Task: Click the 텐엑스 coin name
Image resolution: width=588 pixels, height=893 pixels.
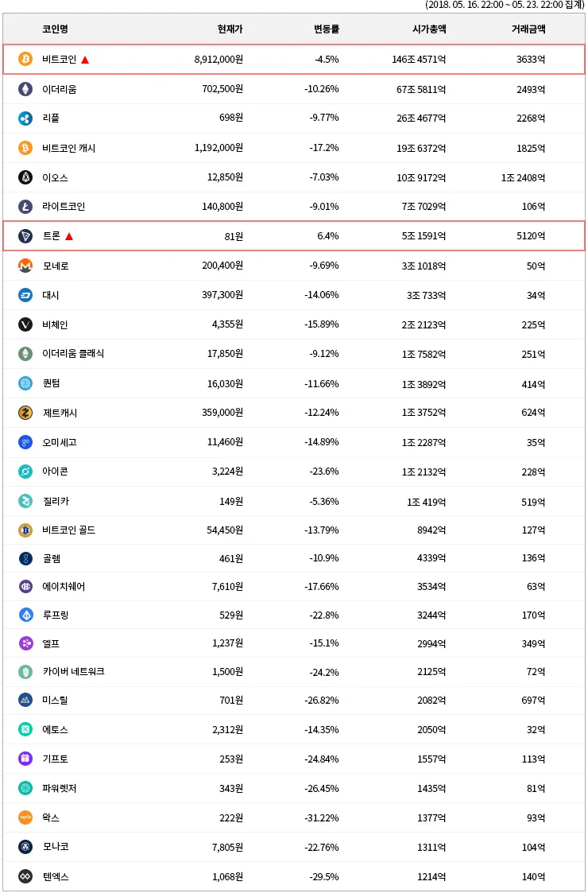Action: click(56, 876)
